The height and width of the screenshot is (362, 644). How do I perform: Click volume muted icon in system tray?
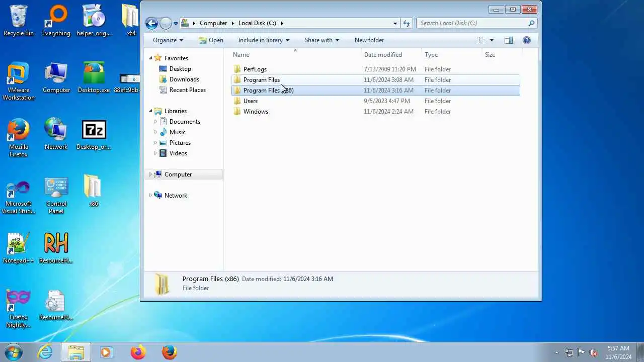tap(594, 352)
